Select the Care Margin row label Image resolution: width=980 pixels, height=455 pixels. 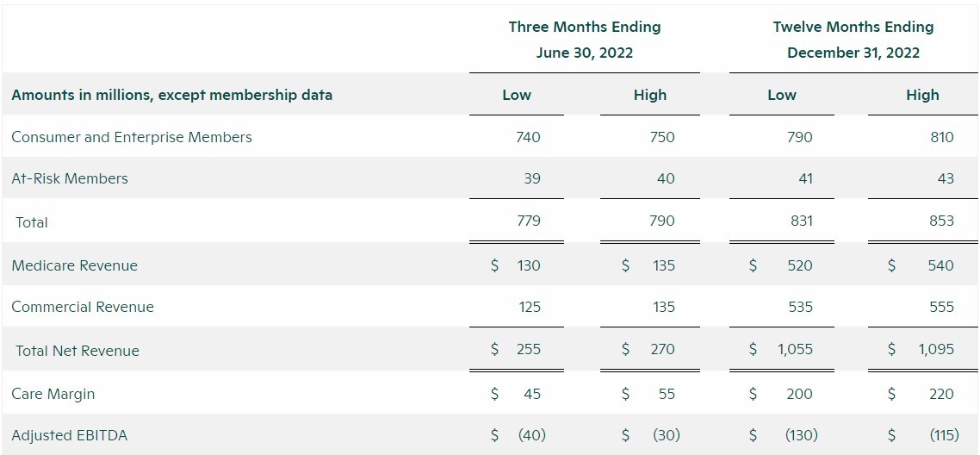53,394
